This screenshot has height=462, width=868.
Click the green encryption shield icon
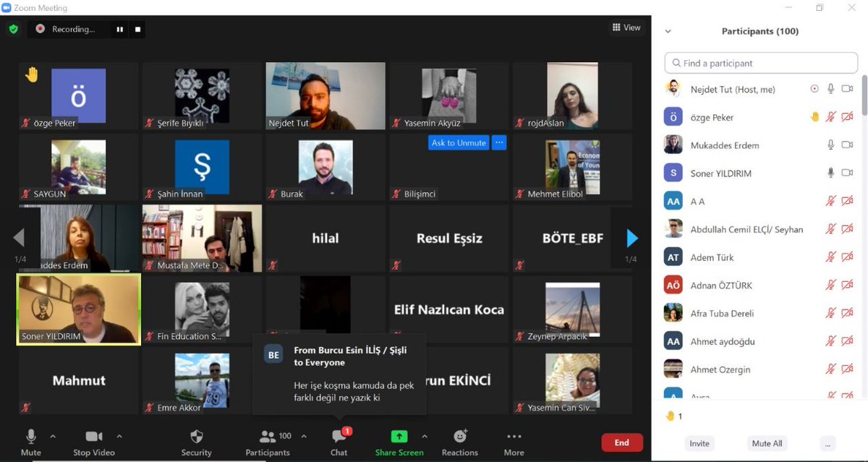pyautogui.click(x=13, y=29)
